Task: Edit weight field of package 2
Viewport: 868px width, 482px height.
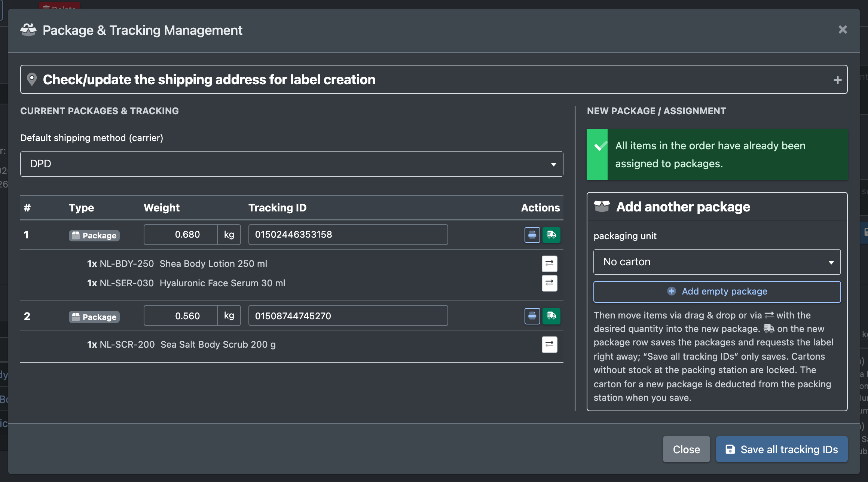Action: pyautogui.click(x=181, y=316)
